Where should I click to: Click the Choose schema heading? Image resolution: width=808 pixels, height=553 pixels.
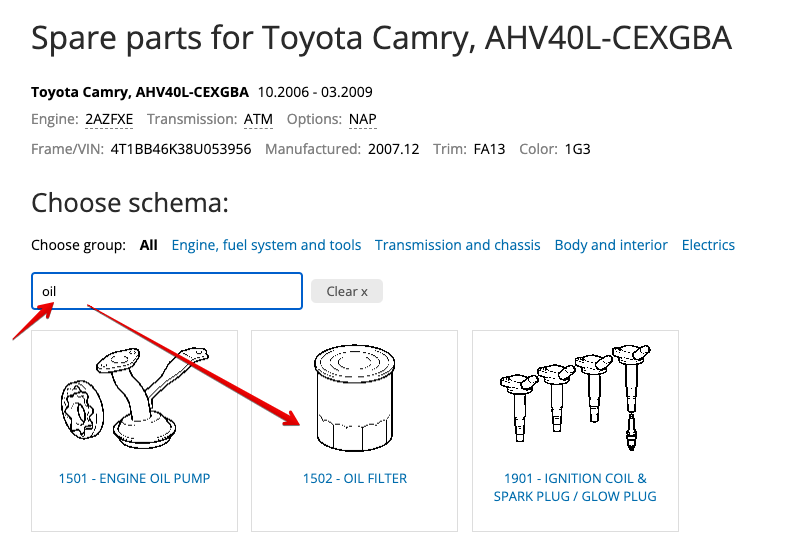(x=130, y=203)
